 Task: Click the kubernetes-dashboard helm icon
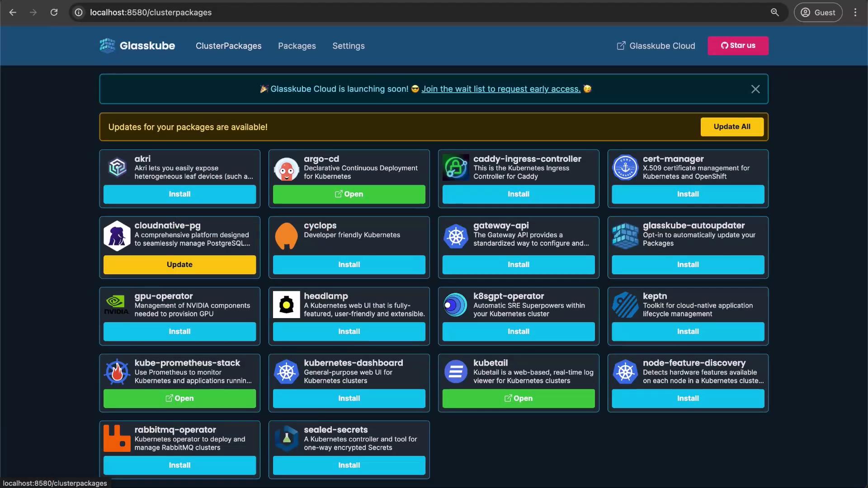pyautogui.click(x=286, y=371)
